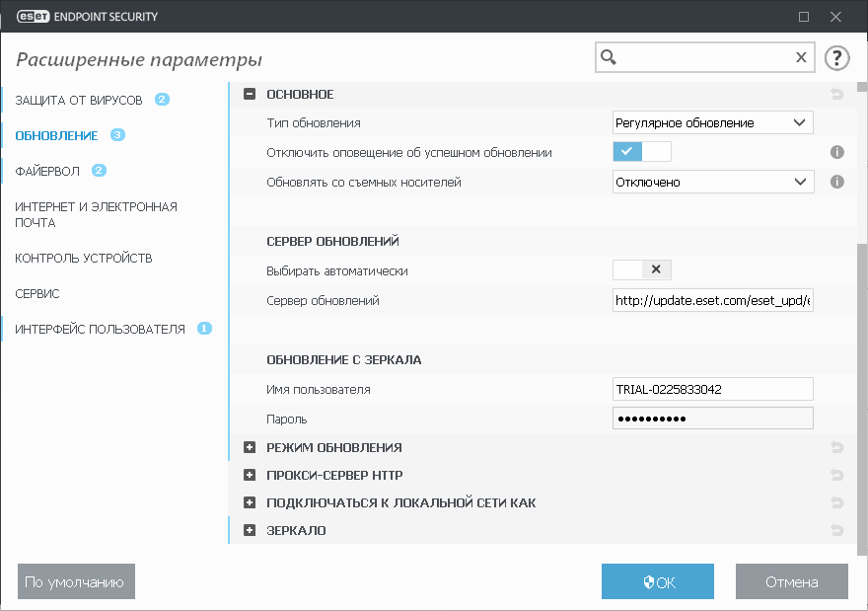
Task: Open Обновлять со съемных носителей dropdown
Action: 713,182
